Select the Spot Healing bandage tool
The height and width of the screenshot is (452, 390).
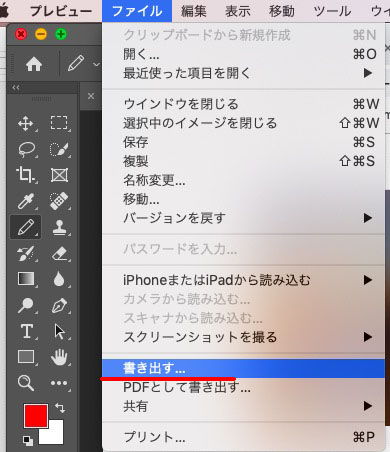(x=59, y=201)
